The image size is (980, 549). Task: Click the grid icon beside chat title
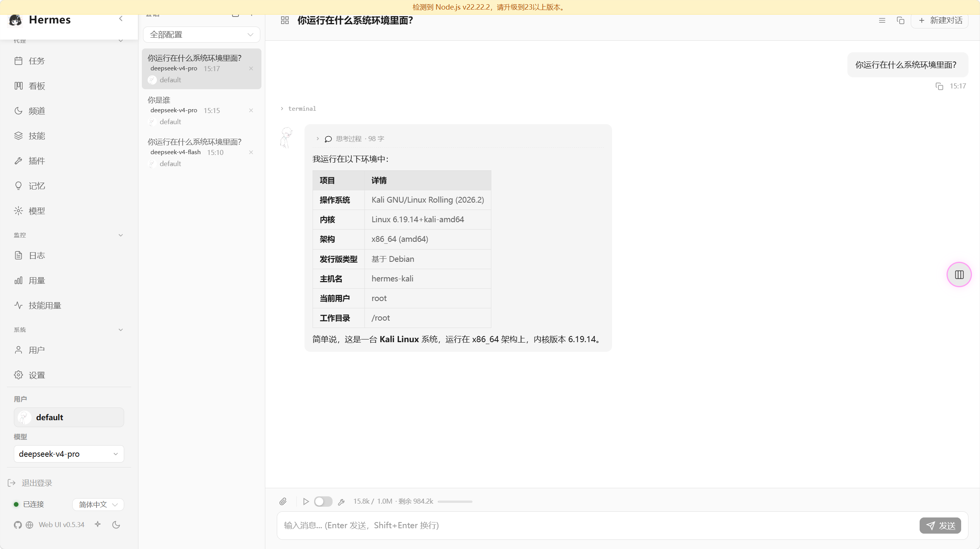[x=285, y=20]
